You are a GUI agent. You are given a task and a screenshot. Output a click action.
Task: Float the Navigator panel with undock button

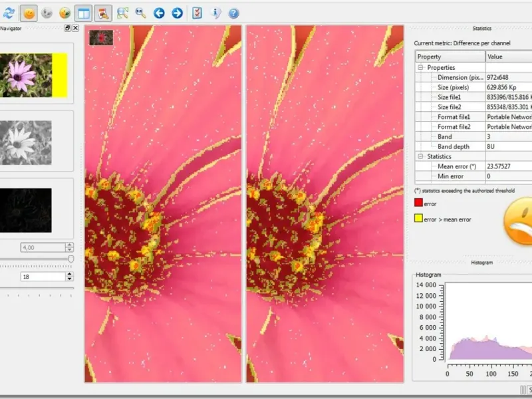point(67,28)
